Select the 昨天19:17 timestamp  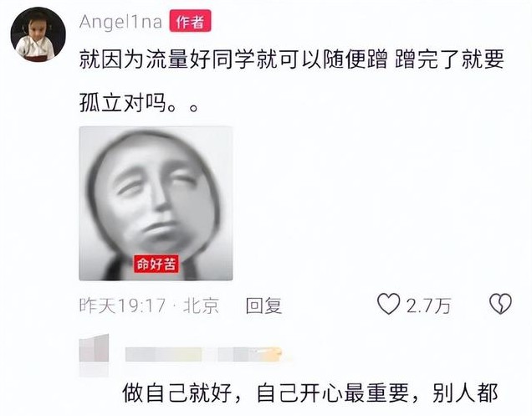pos(122,306)
